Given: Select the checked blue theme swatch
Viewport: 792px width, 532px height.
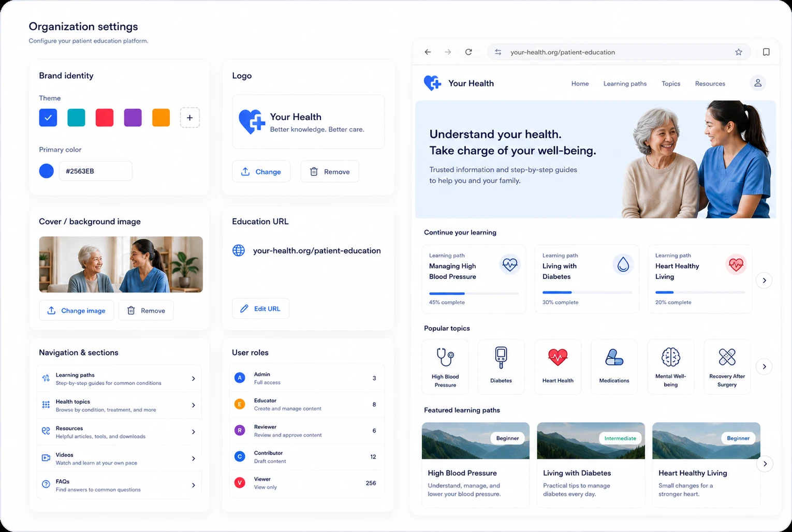Looking at the screenshot, I should tap(48, 117).
